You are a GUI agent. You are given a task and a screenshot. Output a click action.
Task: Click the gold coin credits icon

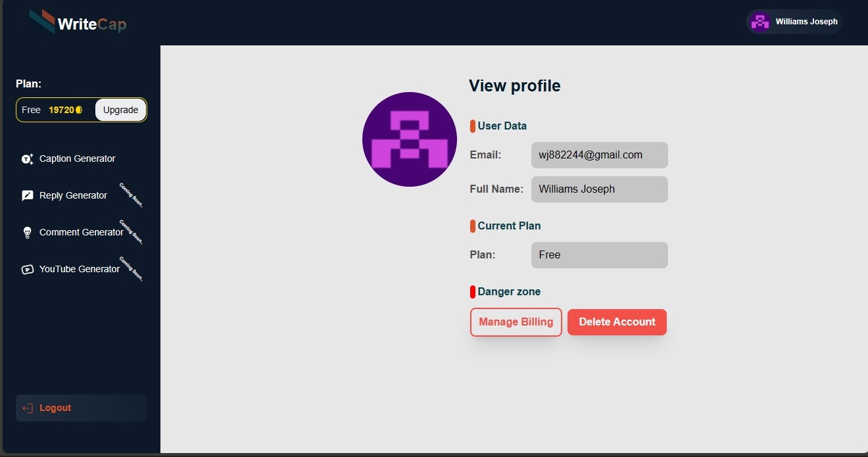tap(79, 110)
